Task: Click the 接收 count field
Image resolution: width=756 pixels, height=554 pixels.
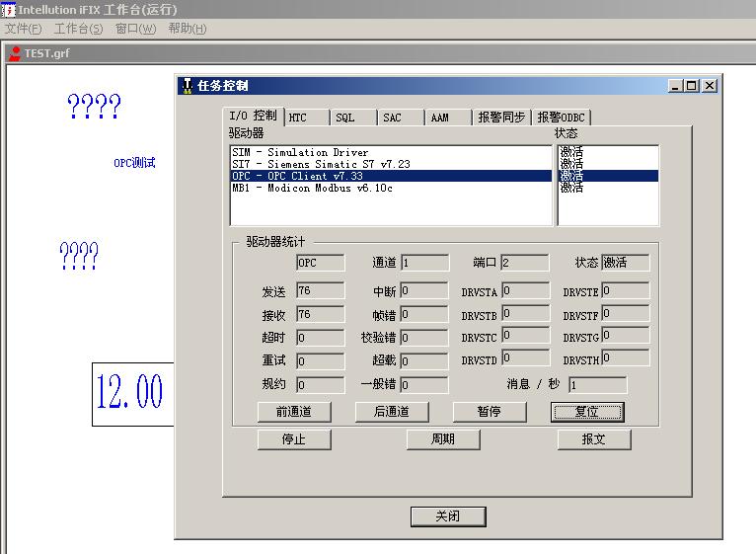Action: pyautogui.click(x=320, y=314)
